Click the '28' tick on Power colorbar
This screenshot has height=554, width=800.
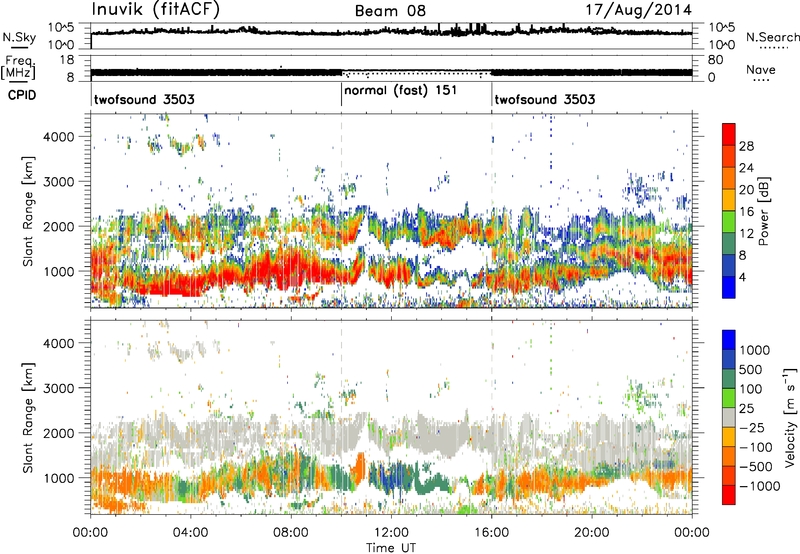click(746, 146)
